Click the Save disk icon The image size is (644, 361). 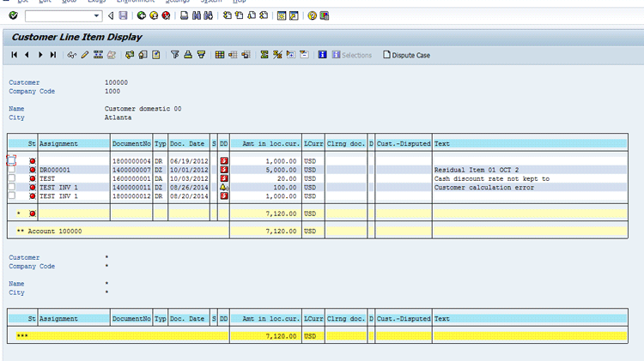tap(124, 15)
